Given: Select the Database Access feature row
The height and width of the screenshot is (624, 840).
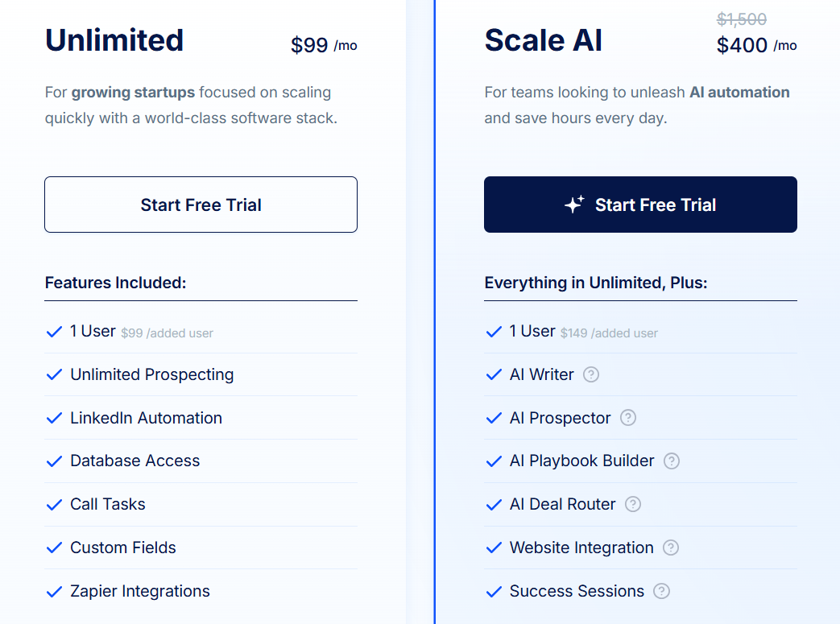Looking at the screenshot, I should click(134, 461).
